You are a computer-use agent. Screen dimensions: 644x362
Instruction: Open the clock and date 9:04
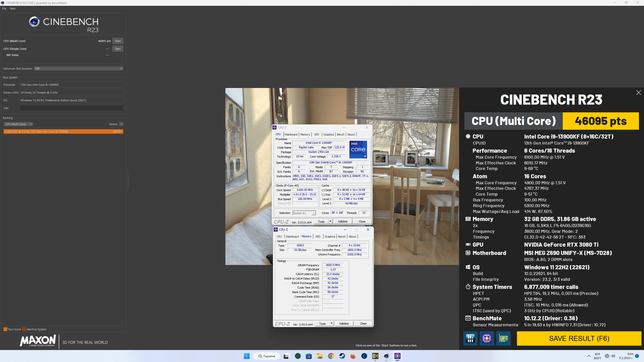pos(626,356)
